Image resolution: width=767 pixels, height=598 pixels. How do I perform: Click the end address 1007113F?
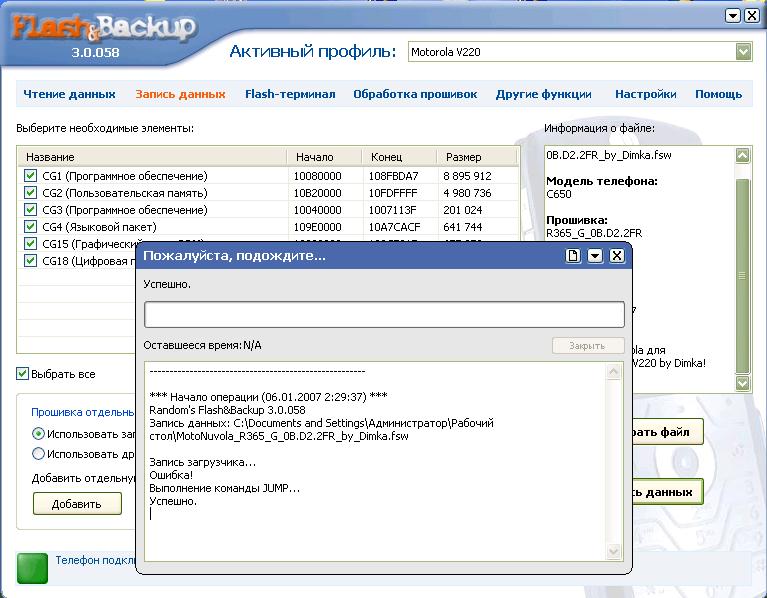(393, 210)
